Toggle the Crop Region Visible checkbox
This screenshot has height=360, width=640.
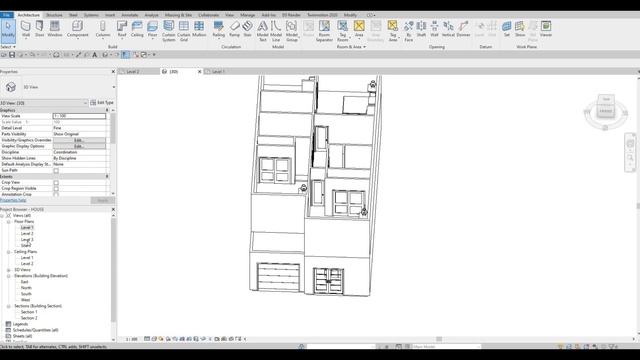(x=56, y=189)
